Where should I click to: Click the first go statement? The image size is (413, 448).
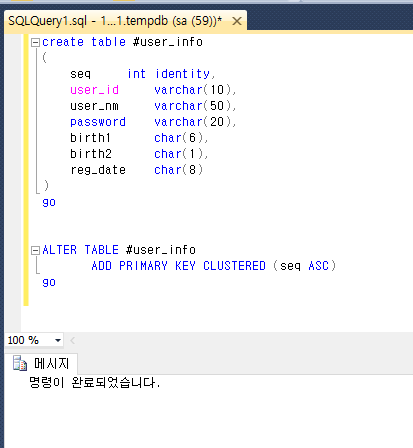pos(49,203)
